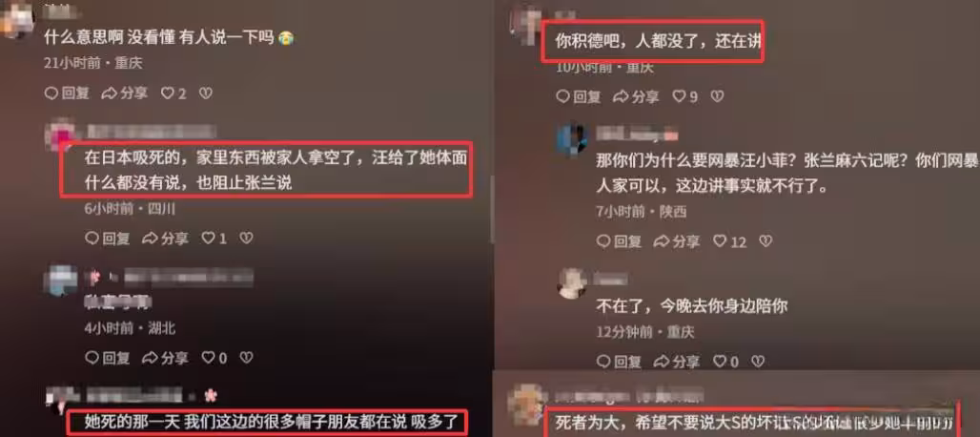
Task: Share the 4小时前 湖北 comment
Action: point(165,358)
